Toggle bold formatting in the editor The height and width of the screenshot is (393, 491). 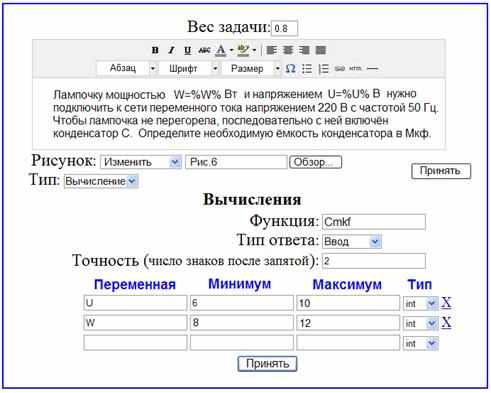(155, 50)
